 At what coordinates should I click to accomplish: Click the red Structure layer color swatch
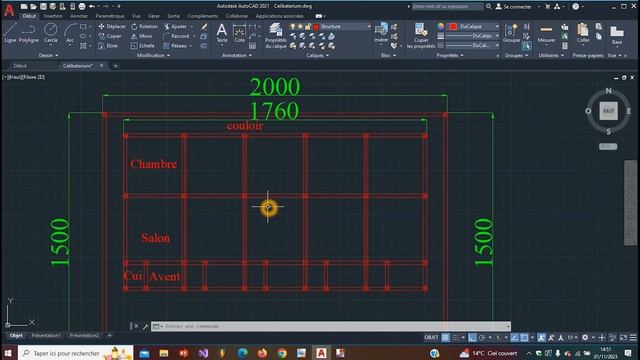pos(316,27)
